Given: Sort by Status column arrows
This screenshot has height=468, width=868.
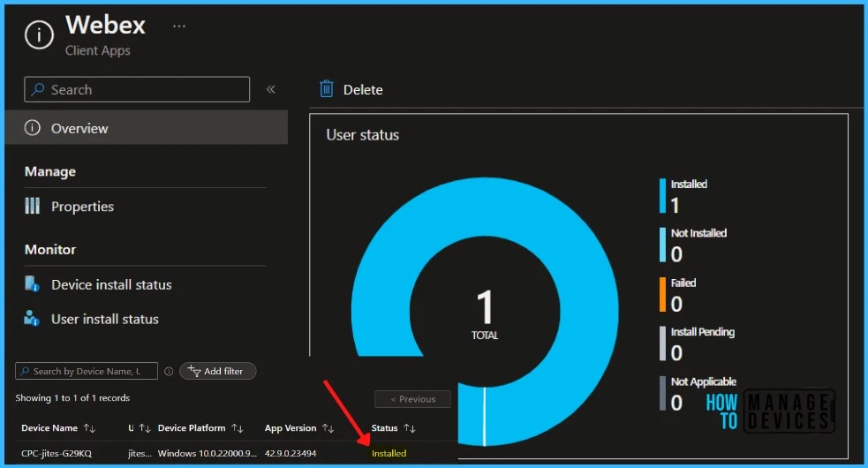Looking at the screenshot, I should 410,428.
